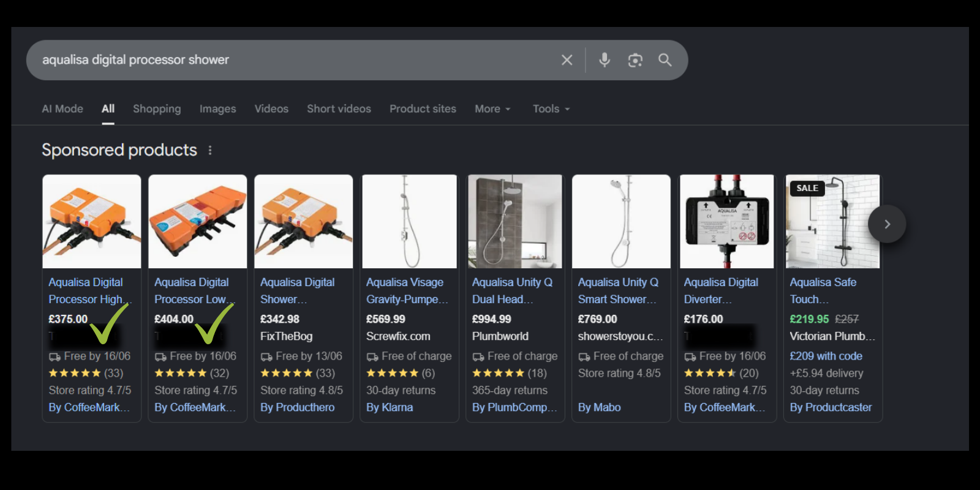Click the Plumbworld seller name
The height and width of the screenshot is (490, 980).
tap(500, 336)
